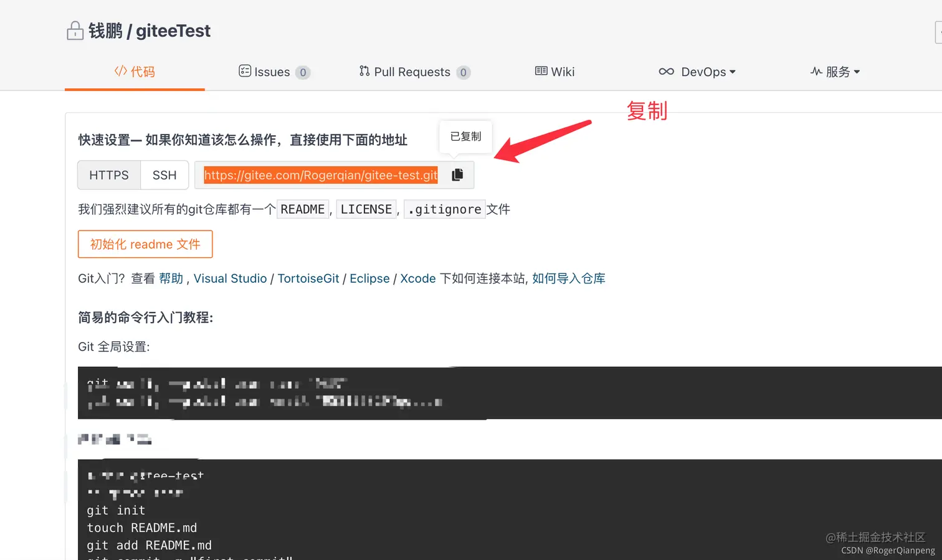
Task: Click the lock icon beside the repository name
Action: (75, 31)
